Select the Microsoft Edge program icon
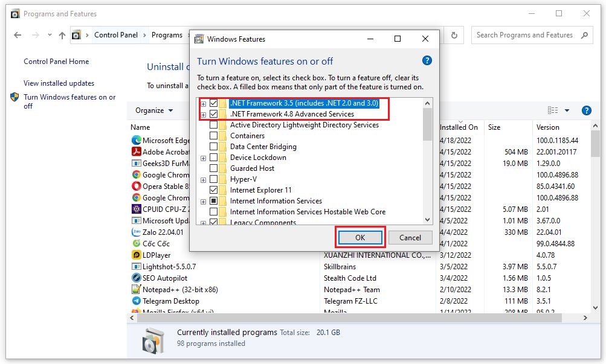Image resolution: width=606 pixels, height=364 pixels. click(x=135, y=140)
